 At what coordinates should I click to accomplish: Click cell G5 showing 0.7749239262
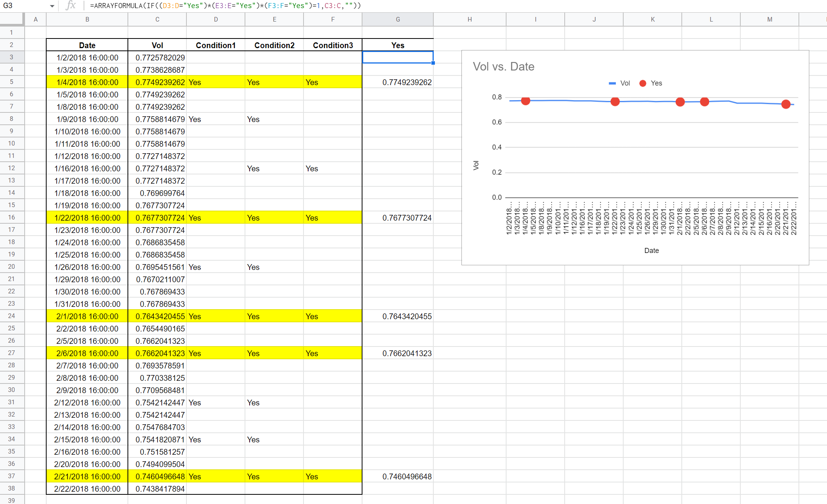click(x=398, y=82)
